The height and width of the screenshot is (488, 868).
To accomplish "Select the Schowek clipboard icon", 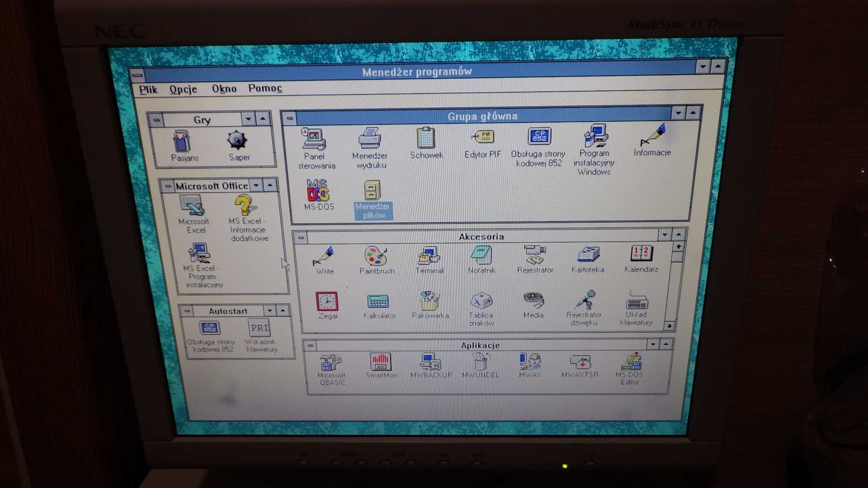I will tap(425, 138).
